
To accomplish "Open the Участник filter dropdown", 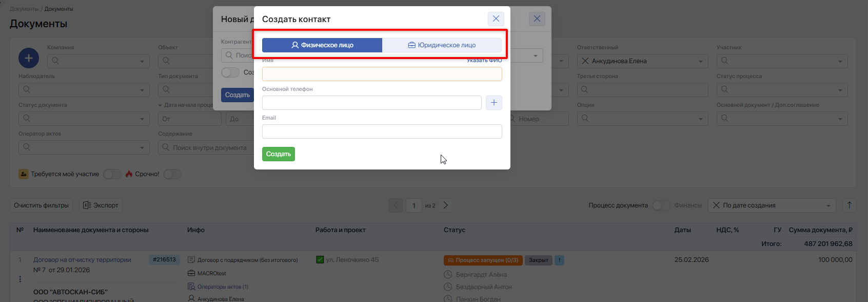I will [x=840, y=61].
